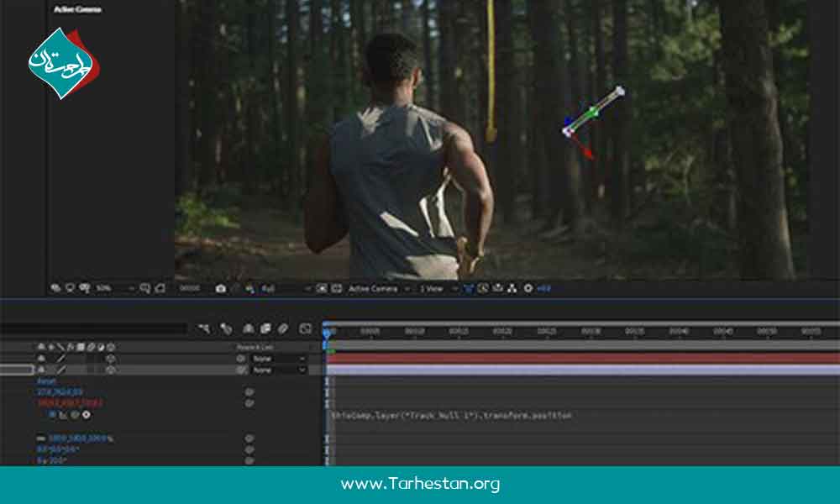
Task: Toggle the region of interest icon
Action: coord(322,288)
